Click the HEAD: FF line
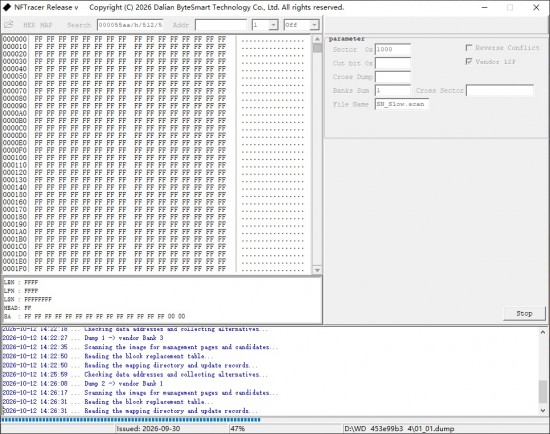 click(x=18, y=308)
